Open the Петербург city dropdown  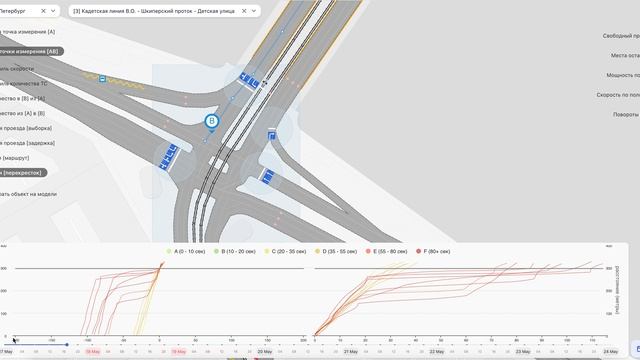53,11
